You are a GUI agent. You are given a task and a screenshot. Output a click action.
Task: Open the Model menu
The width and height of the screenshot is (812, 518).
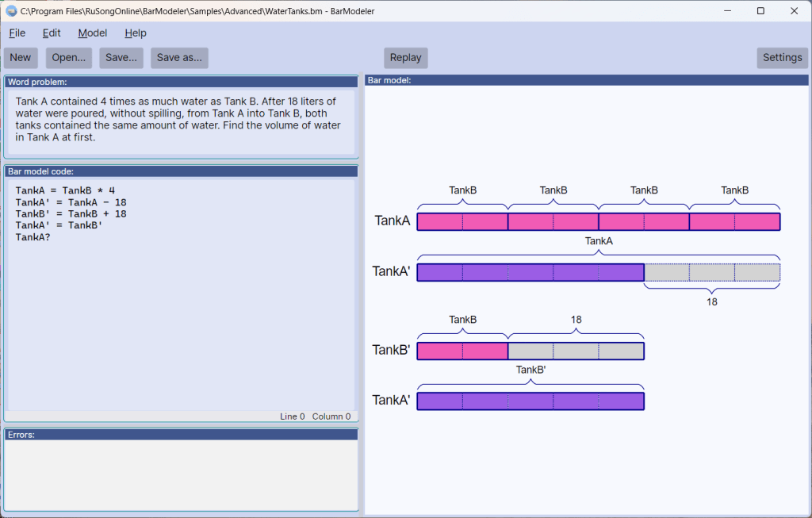pos(93,33)
